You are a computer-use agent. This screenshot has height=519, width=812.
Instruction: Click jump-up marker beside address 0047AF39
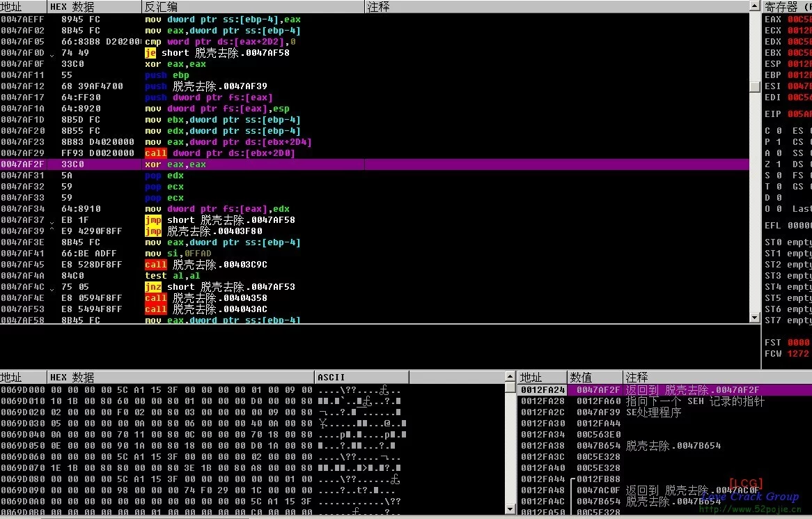pyautogui.click(x=53, y=231)
